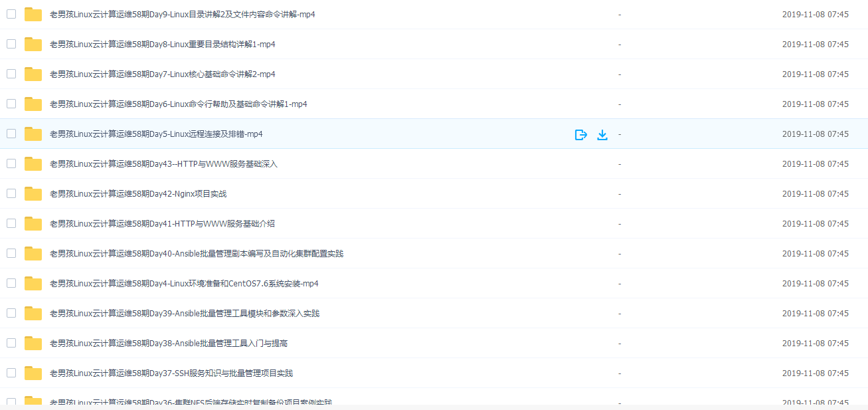Check the box for Day6-Linux命令行帮助

tap(11, 104)
